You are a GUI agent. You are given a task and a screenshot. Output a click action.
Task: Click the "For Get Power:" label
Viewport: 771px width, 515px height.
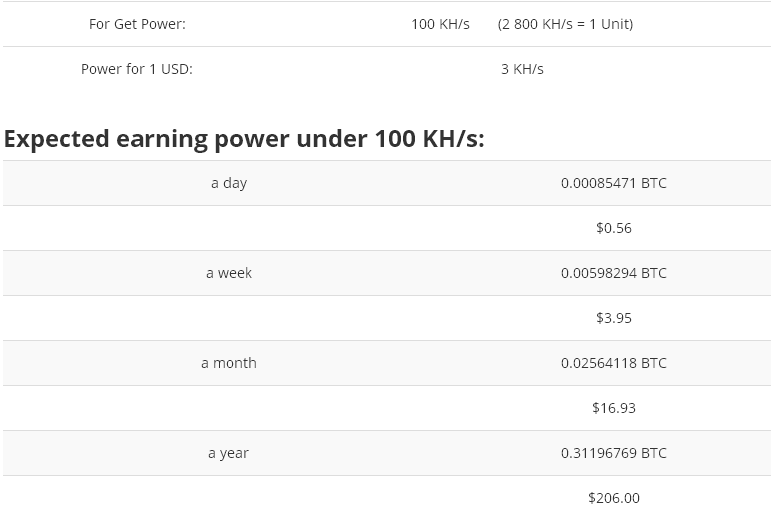coord(137,24)
